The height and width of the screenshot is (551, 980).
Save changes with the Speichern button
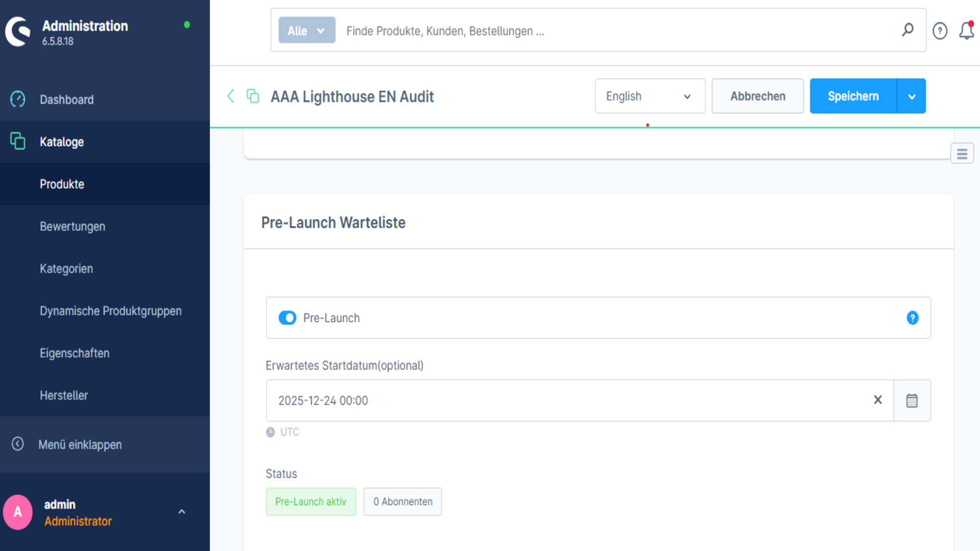click(853, 96)
